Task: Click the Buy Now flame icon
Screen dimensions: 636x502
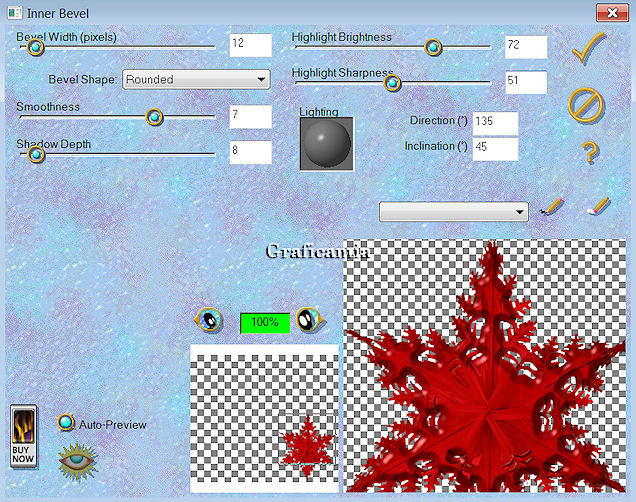Action: pyautogui.click(x=23, y=437)
